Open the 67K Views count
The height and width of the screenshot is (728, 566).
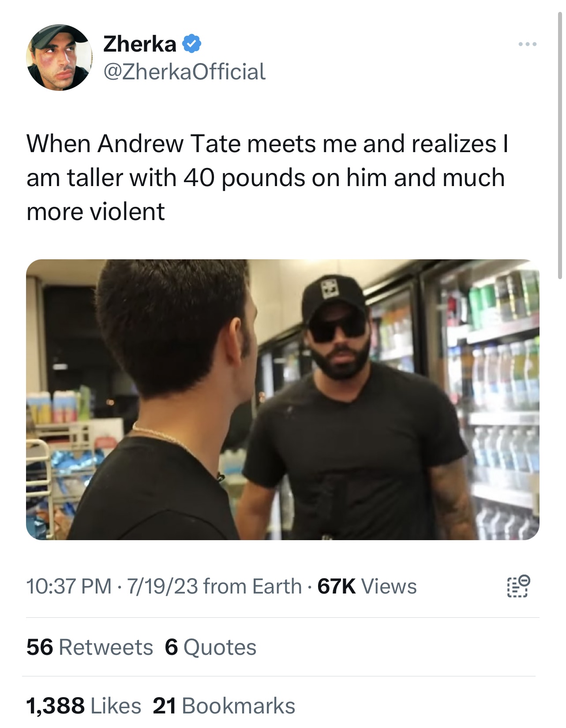click(x=367, y=586)
